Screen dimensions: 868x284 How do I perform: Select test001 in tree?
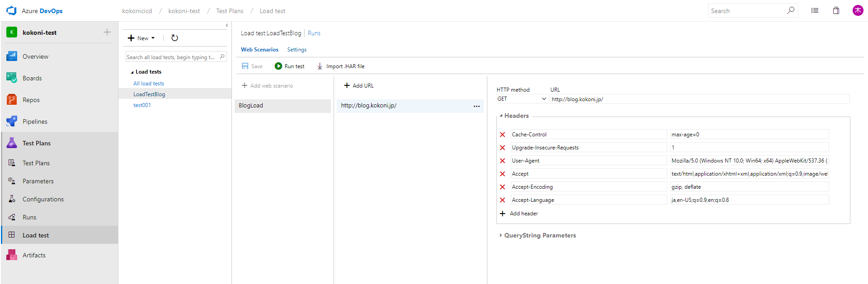[142, 105]
